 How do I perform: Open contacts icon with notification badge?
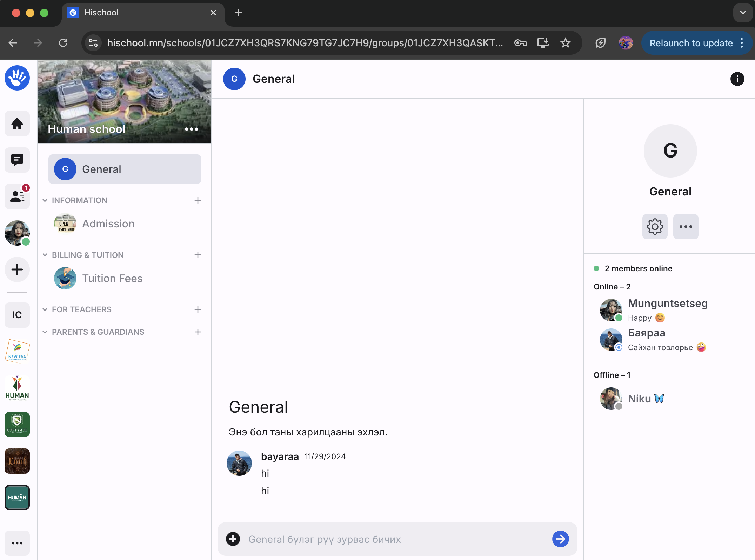coord(17,196)
